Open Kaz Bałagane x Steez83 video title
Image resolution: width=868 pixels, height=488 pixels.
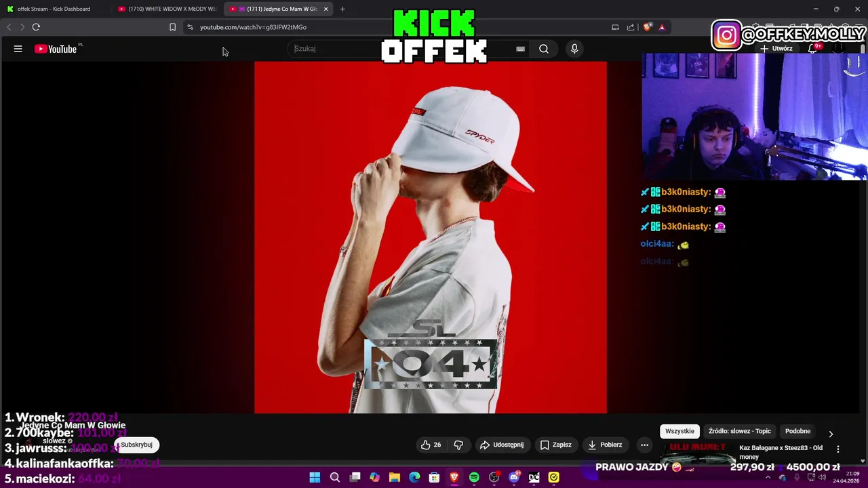(x=781, y=451)
